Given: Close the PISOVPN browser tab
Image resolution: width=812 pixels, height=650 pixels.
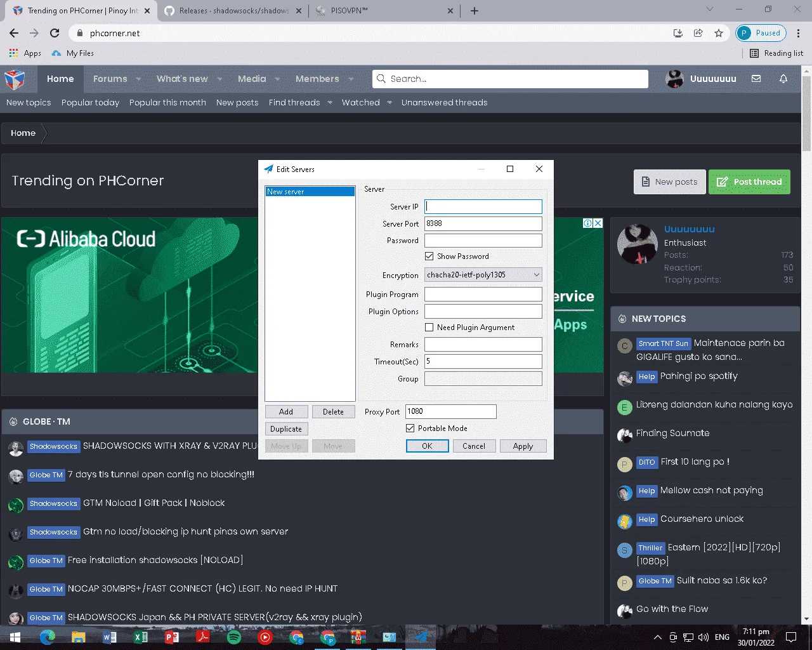Looking at the screenshot, I should pyautogui.click(x=450, y=11).
